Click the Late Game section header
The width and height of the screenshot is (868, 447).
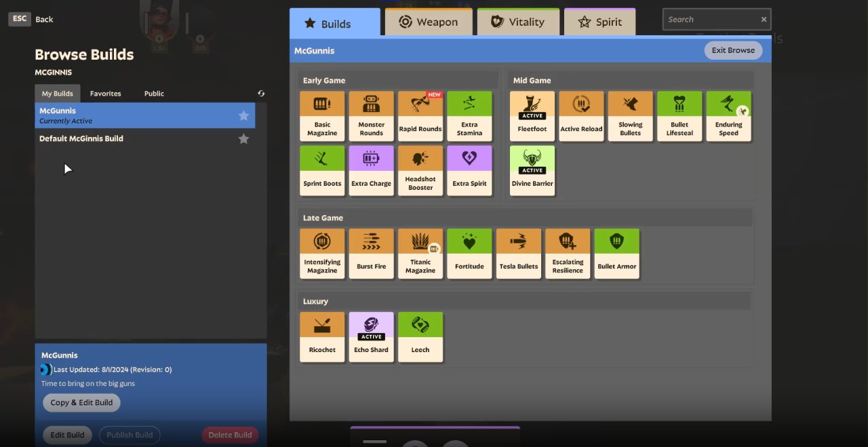pos(526,218)
